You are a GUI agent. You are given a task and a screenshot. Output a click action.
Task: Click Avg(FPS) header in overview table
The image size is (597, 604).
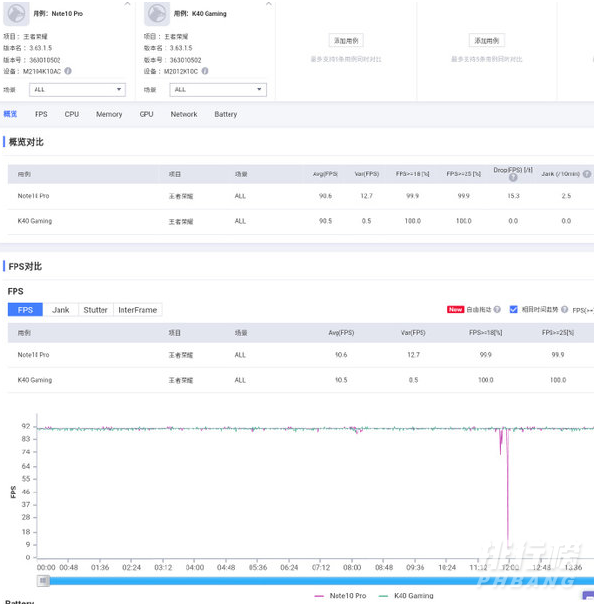[325, 174]
